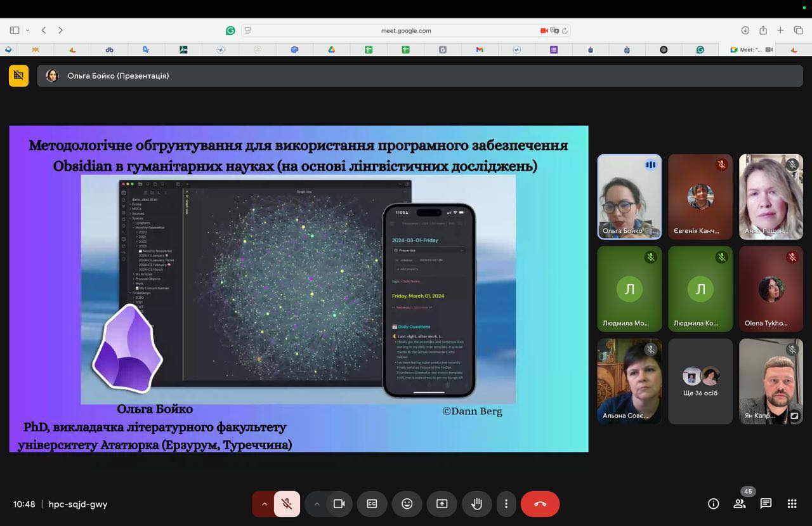Click the shared presentation slide
Image resolution: width=812 pixels, height=526 pixels.
point(299,289)
